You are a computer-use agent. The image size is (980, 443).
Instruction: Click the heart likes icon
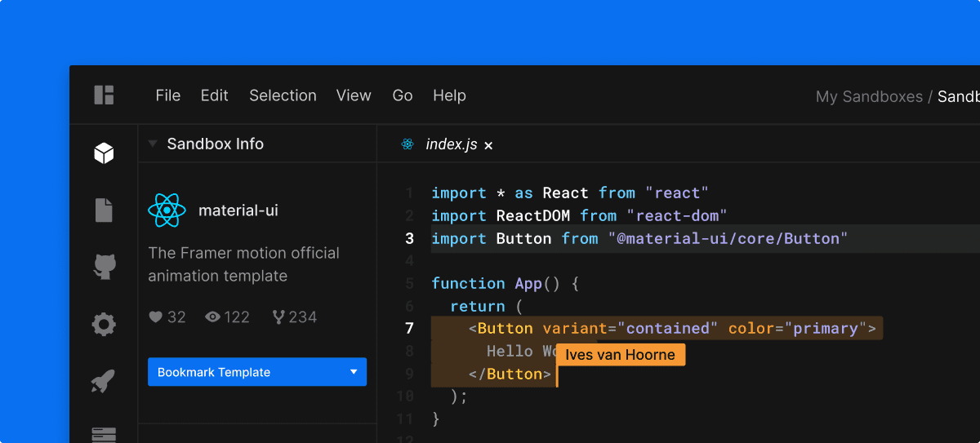tap(156, 317)
